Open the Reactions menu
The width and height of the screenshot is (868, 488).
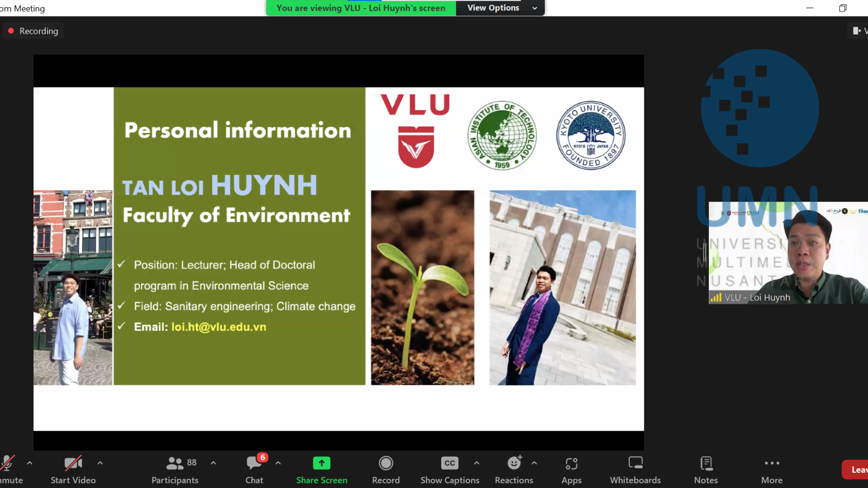pyautogui.click(x=514, y=470)
